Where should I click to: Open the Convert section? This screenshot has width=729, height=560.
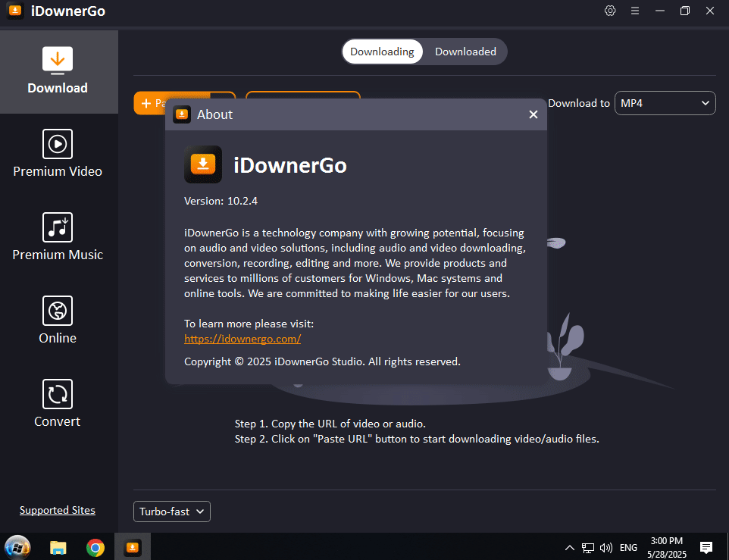coord(58,403)
